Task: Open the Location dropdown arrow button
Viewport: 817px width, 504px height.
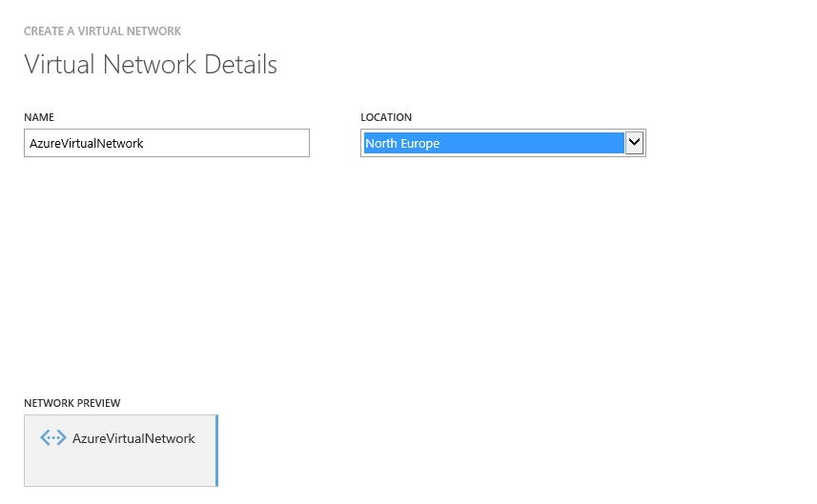Action: tap(634, 143)
